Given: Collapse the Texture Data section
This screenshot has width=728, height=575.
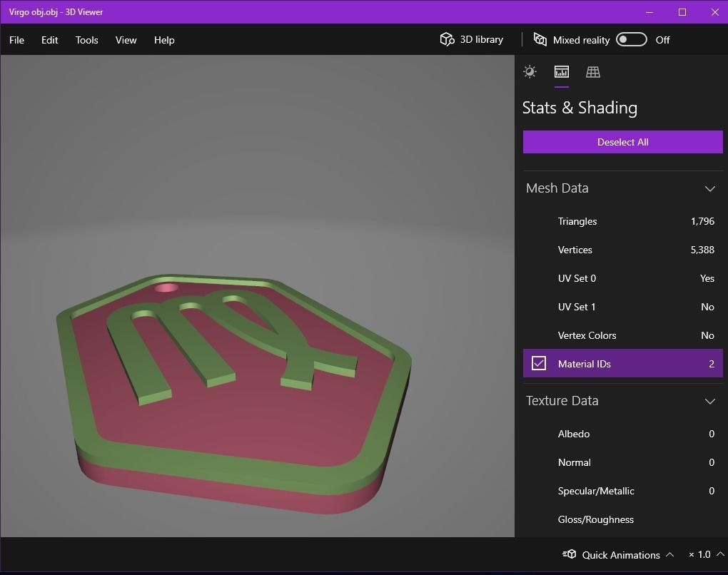Looking at the screenshot, I should coord(710,401).
